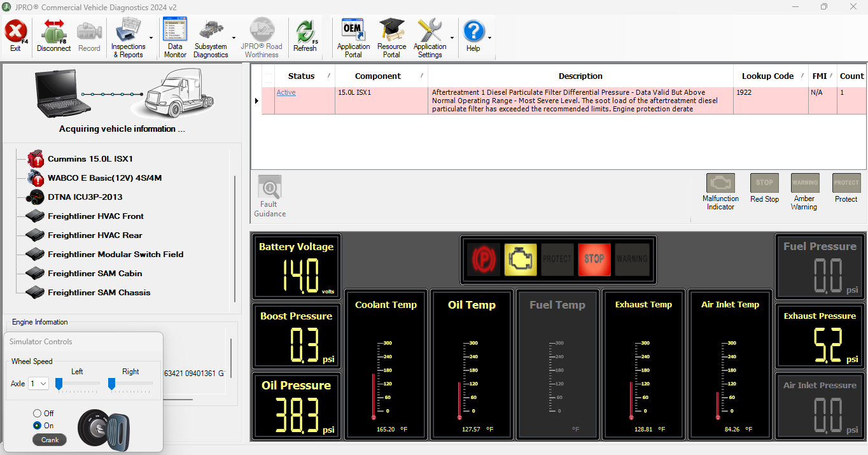Select the On ignition radio button
The width and height of the screenshot is (868, 455).
click(x=38, y=426)
